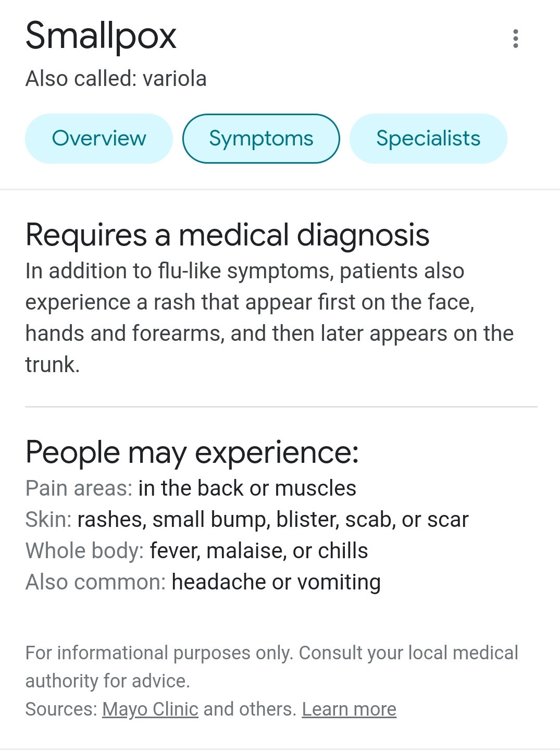560x750 pixels.
Task: Click the Learn more link
Action: [x=349, y=709]
